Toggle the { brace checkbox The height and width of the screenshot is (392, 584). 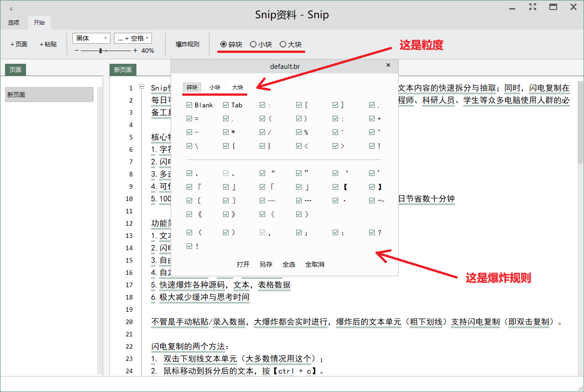[x=226, y=146]
